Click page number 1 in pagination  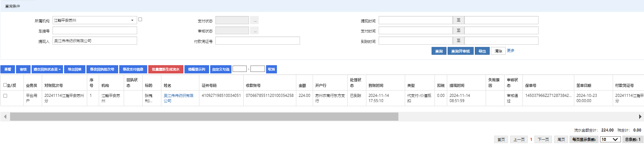point(531,139)
